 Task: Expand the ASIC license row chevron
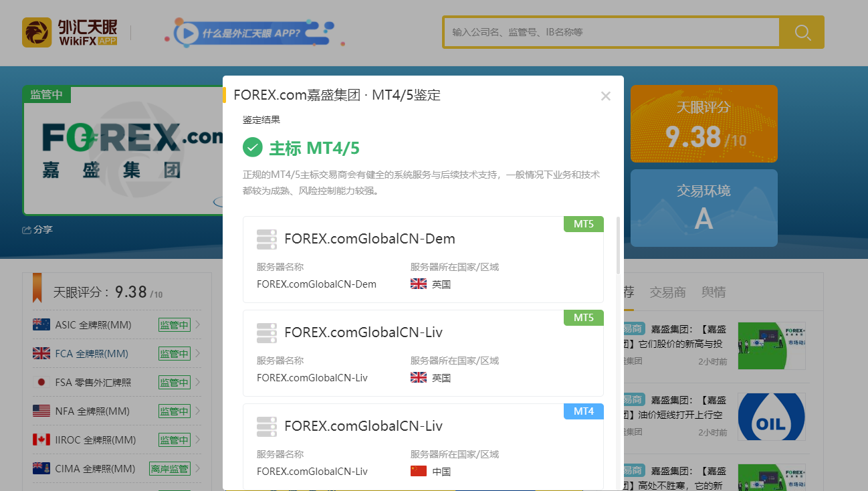tap(198, 326)
